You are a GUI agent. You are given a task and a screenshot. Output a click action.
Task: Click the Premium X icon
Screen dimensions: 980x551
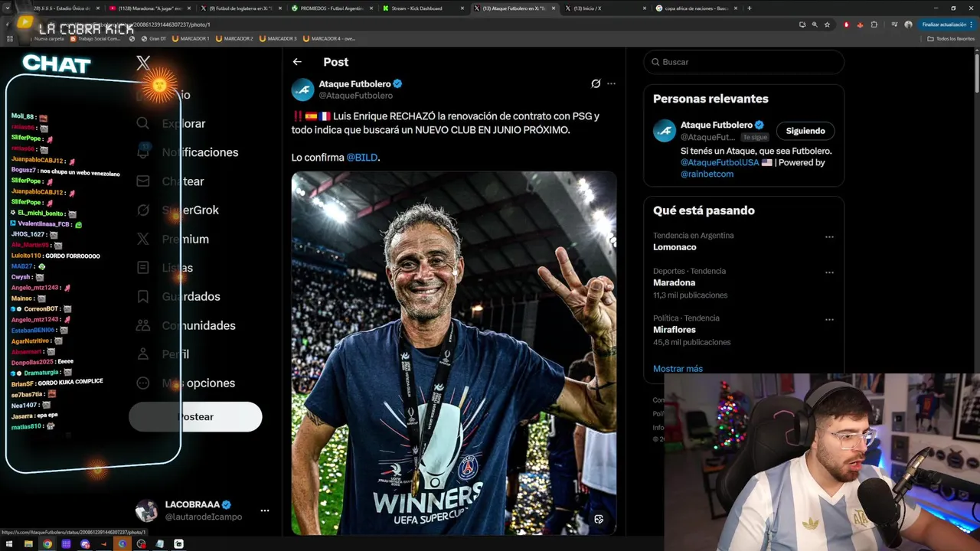click(143, 239)
